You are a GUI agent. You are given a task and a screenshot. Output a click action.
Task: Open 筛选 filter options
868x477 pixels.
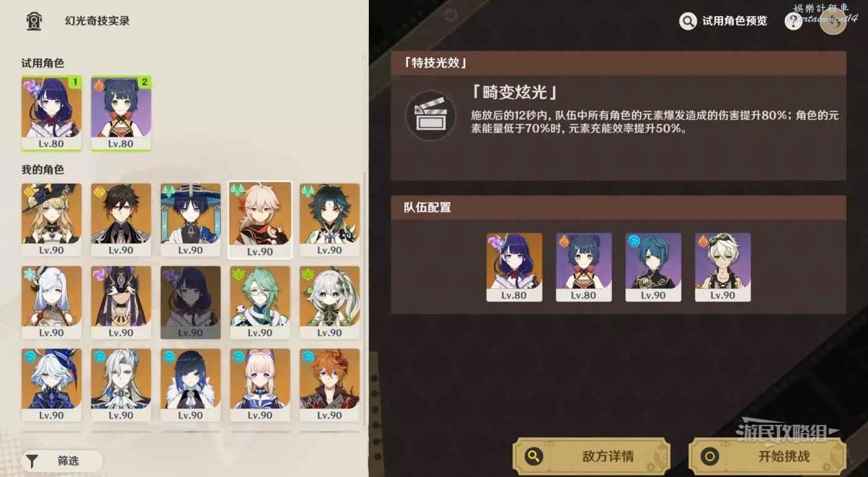pos(61,461)
